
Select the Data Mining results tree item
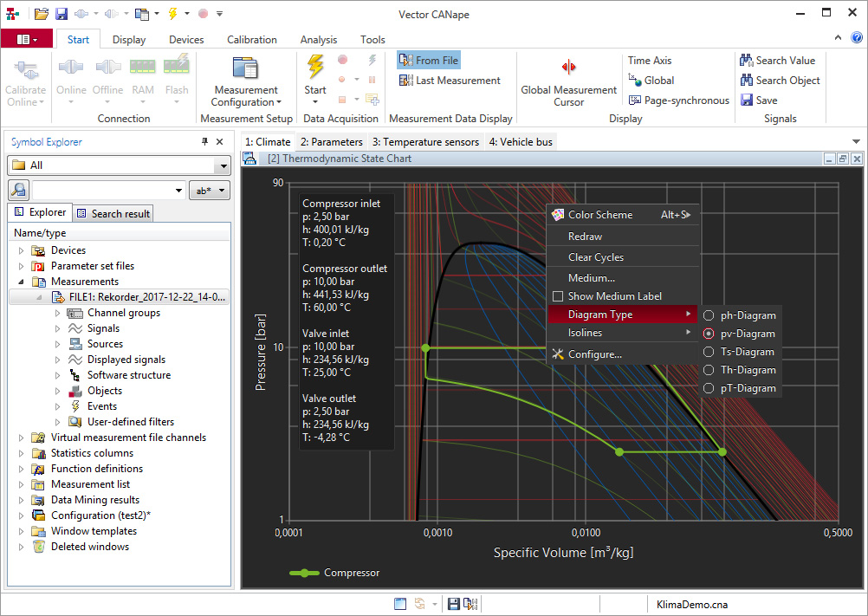95,500
